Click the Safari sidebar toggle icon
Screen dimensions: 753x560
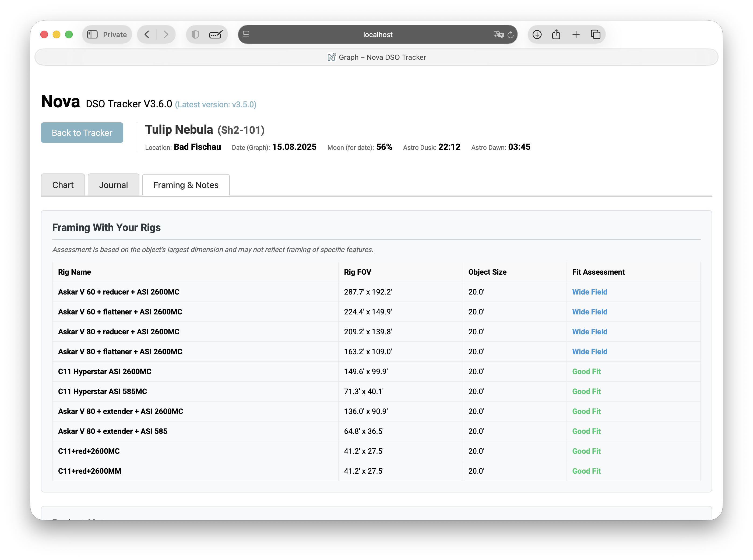click(x=92, y=35)
